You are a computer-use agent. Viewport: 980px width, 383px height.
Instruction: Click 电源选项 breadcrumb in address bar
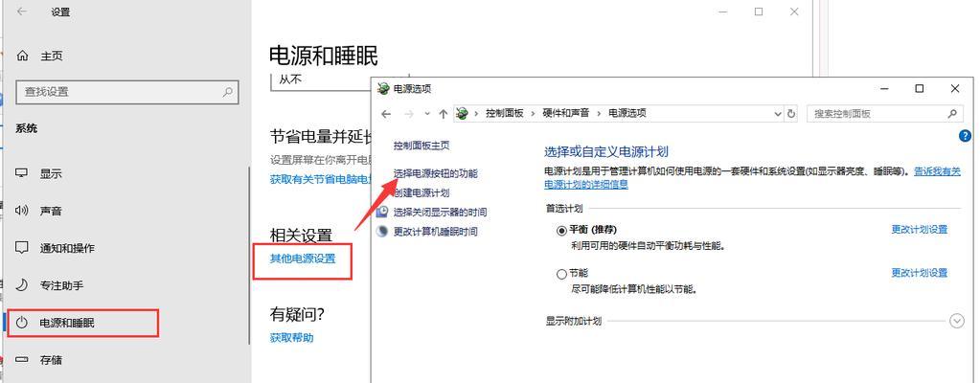coord(627,113)
